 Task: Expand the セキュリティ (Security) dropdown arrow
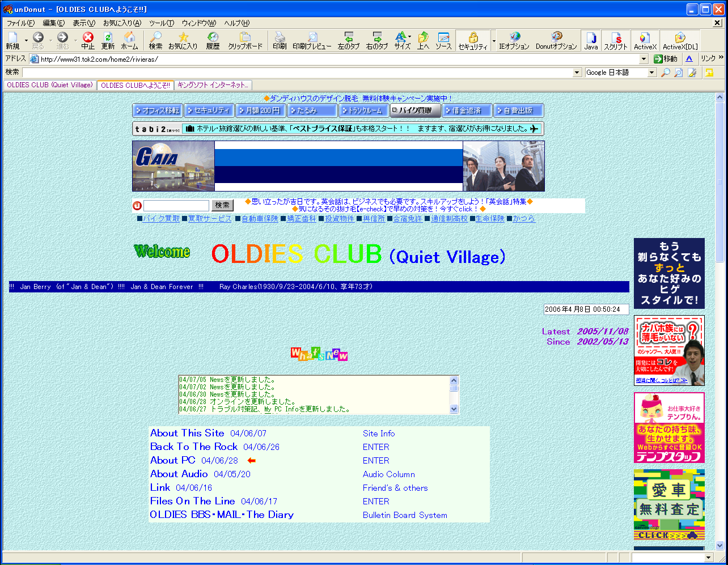(x=493, y=41)
